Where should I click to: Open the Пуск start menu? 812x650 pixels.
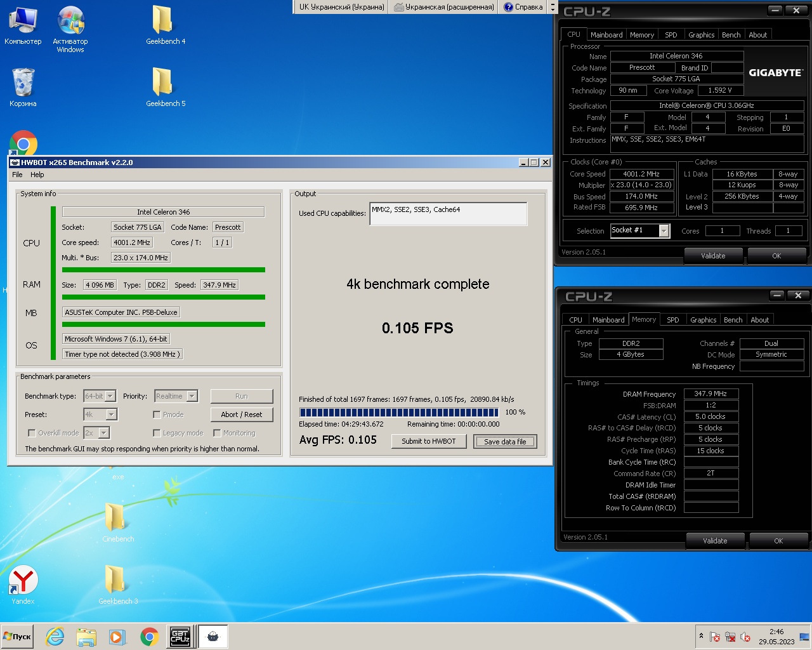(18, 637)
